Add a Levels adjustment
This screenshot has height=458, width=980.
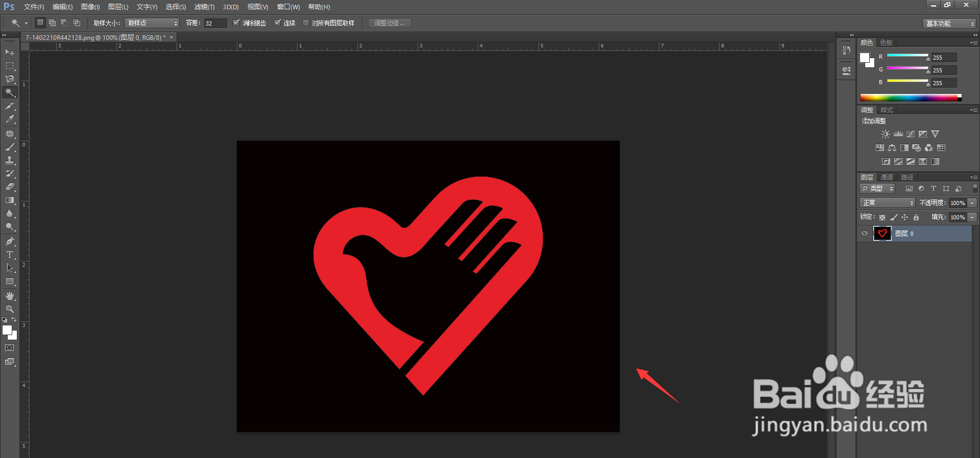(x=898, y=134)
